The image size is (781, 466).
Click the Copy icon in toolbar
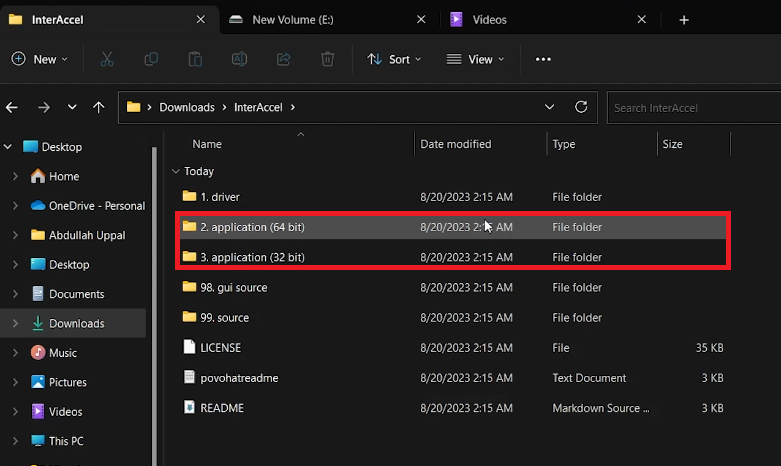coord(151,59)
